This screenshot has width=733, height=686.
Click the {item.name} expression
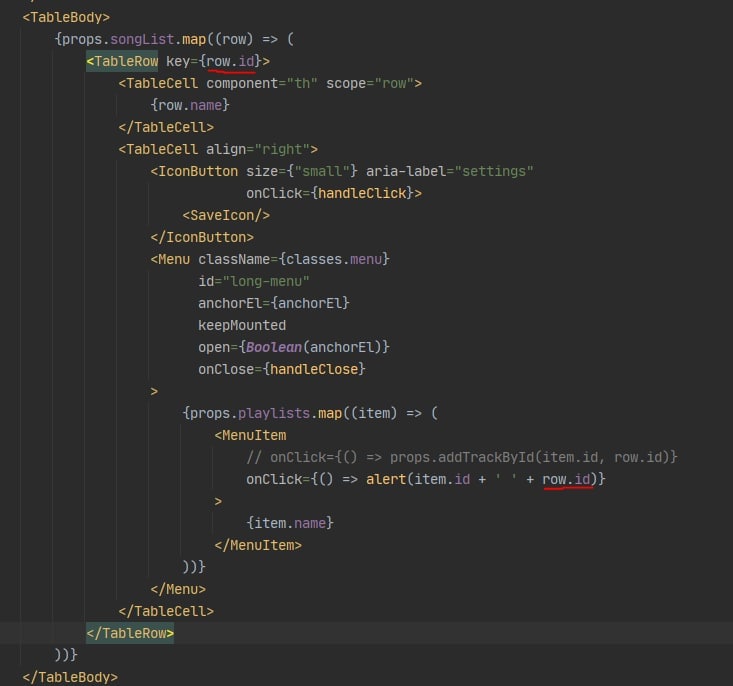coord(290,523)
